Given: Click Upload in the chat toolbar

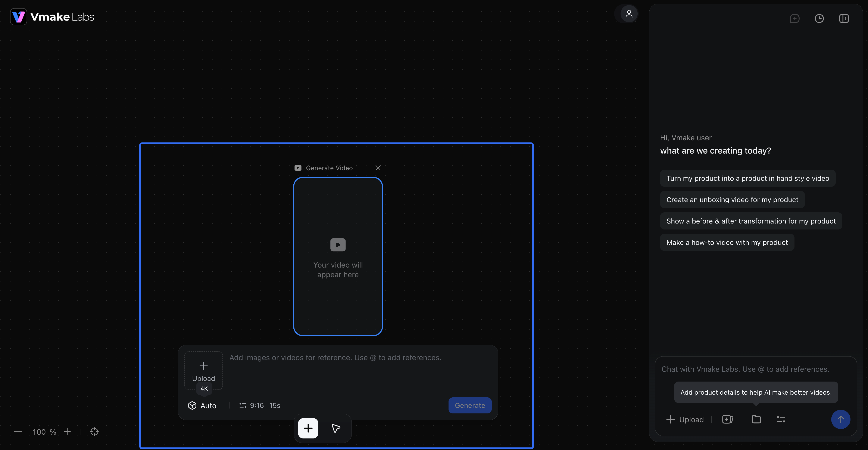Looking at the screenshot, I should 685,419.
